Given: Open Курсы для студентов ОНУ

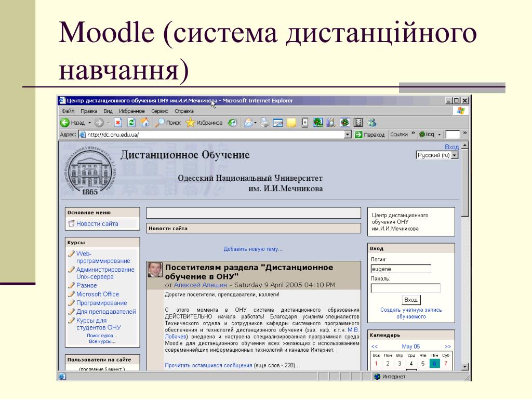Looking at the screenshot, I should click(98, 324).
